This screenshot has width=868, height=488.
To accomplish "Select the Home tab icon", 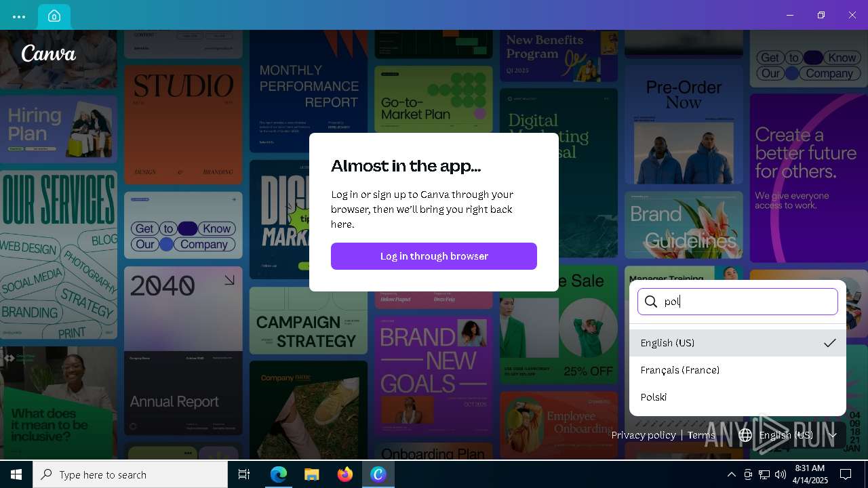I will (x=54, y=16).
